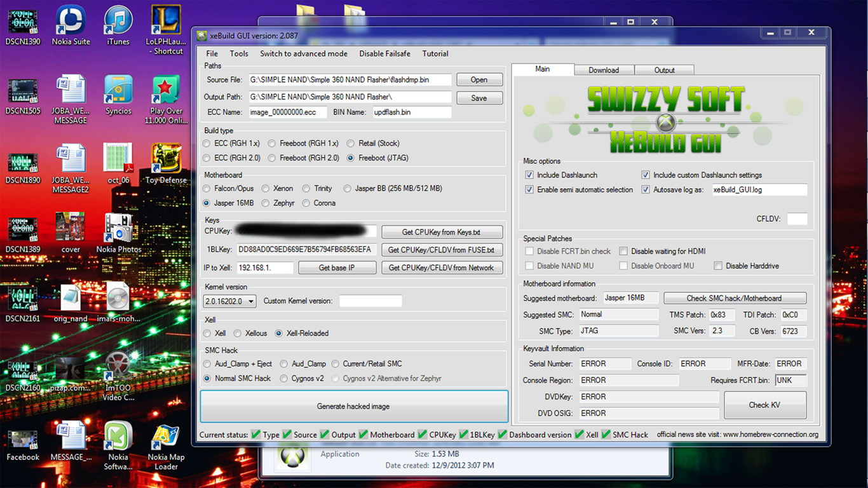Open the imars-moh... disc icon
Screen dimensions: 868x488
(118, 302)
